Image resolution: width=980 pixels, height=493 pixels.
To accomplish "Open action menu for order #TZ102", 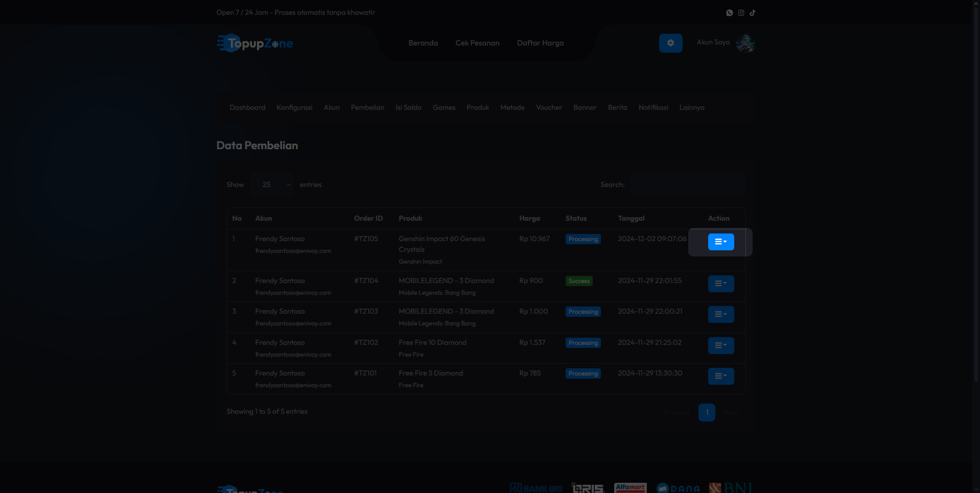I will pyautogui.click(x=721, y=345).
